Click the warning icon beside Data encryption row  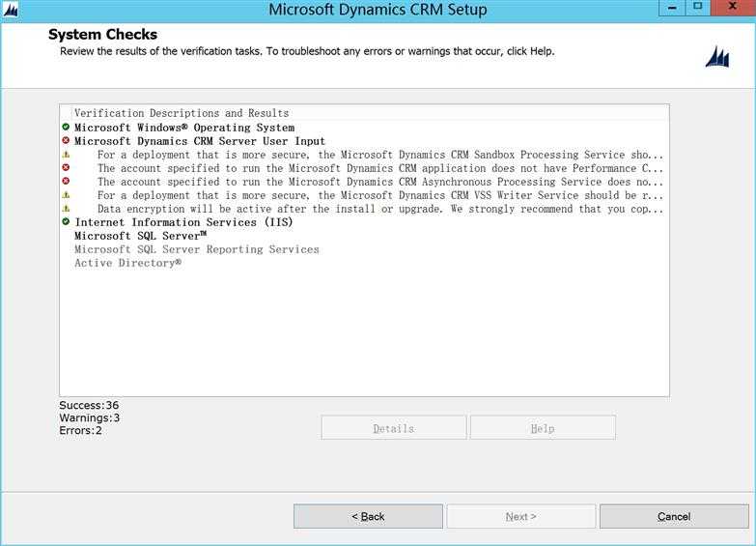tap(66, 209)
